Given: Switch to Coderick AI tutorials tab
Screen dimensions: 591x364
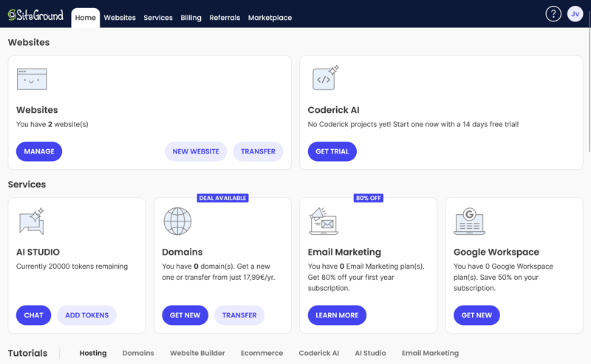Looking at the screenshot, I should [319, 353].
